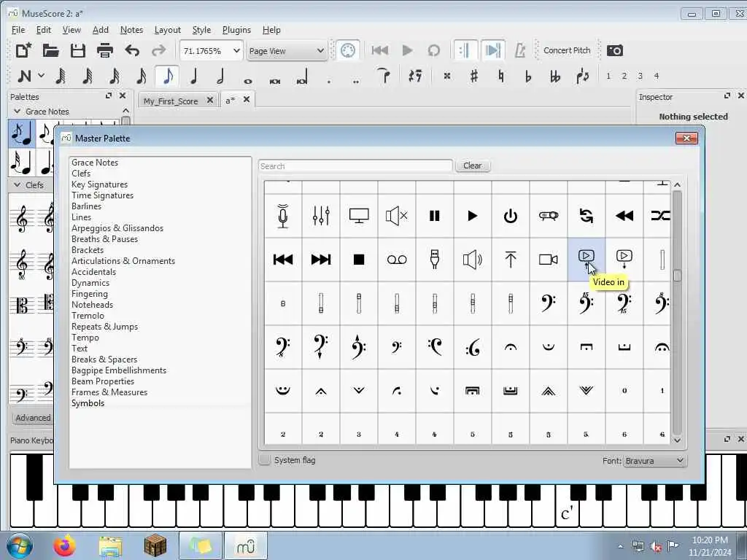Undo the last action
Viewport: 747px width, 560px height.
pos(132,50)
